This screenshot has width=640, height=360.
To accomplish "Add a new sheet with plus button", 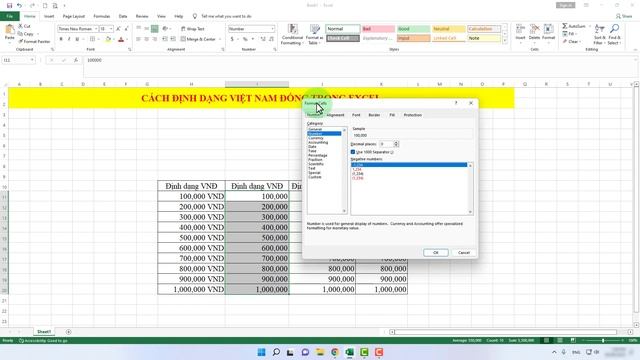I will [x=69, y=332].
